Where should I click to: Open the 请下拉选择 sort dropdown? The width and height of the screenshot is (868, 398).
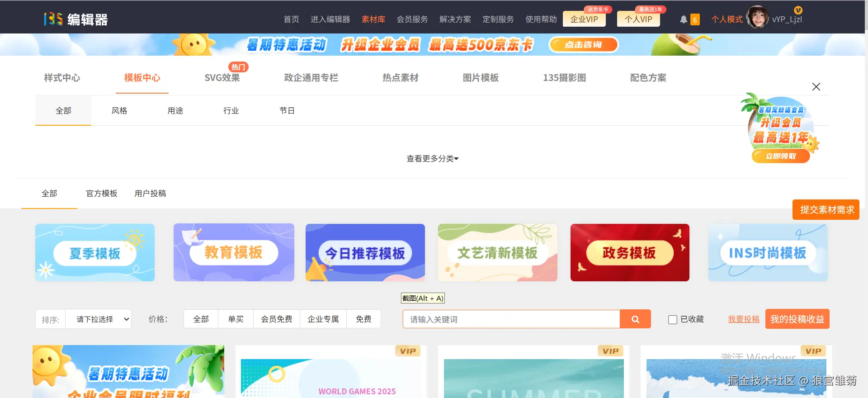click(x=98, y=319)
